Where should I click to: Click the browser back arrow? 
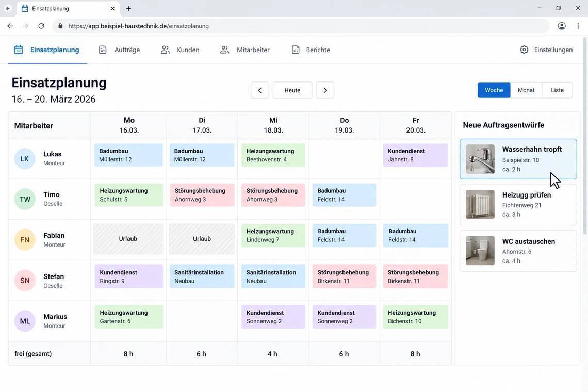point(10,26)
